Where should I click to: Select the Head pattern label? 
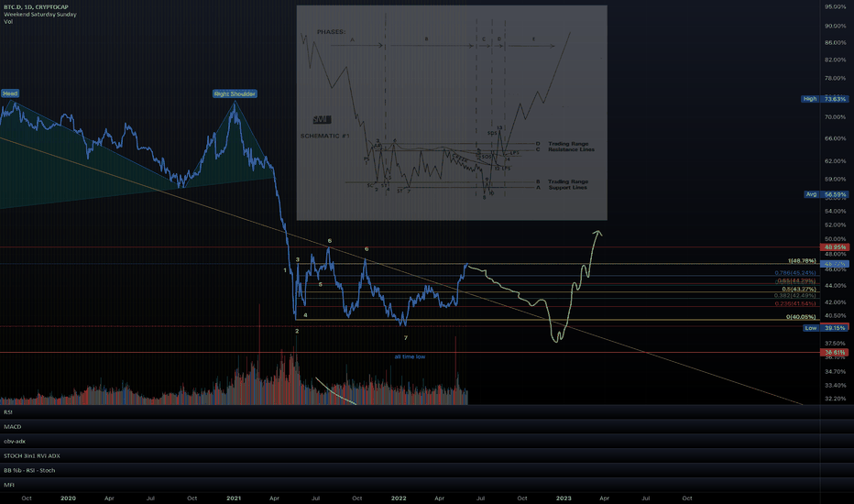point(10,93)
